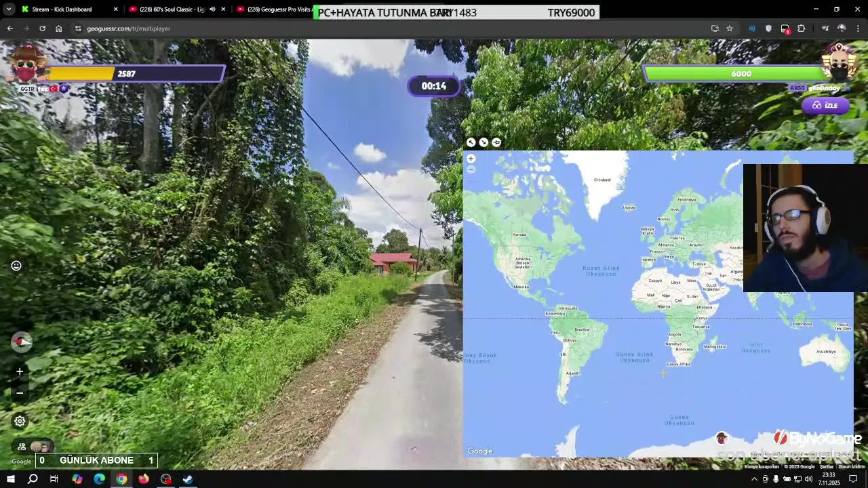
Task: Zoom in on the guess map
Action: [471, 159]
